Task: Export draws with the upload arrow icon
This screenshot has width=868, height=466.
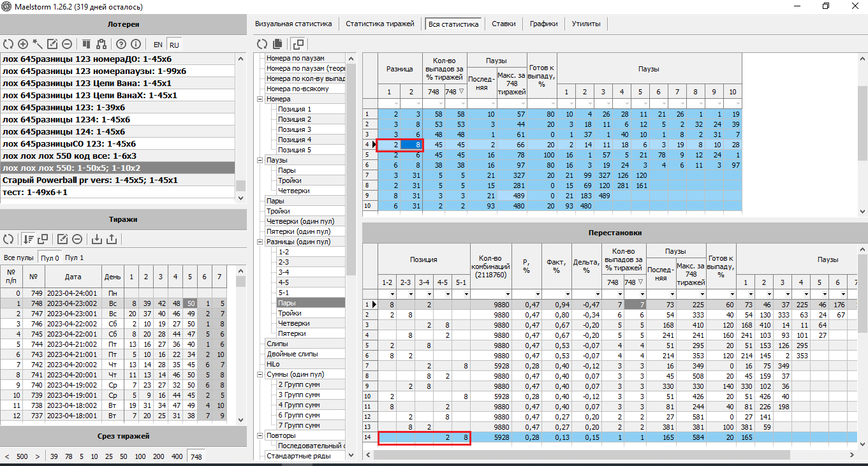Action: tap(112, 239)
